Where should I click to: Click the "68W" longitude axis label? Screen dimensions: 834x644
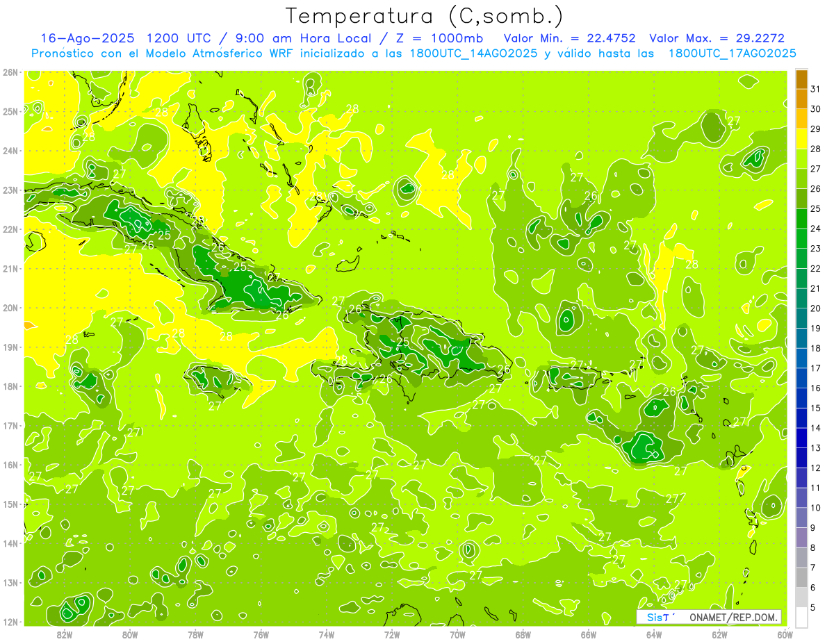[x=523, y=634]
